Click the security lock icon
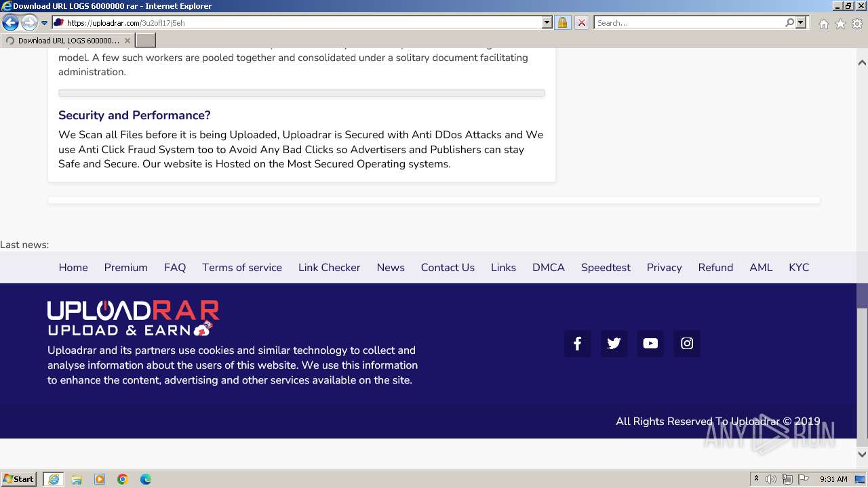 click(x=562, y=23)
